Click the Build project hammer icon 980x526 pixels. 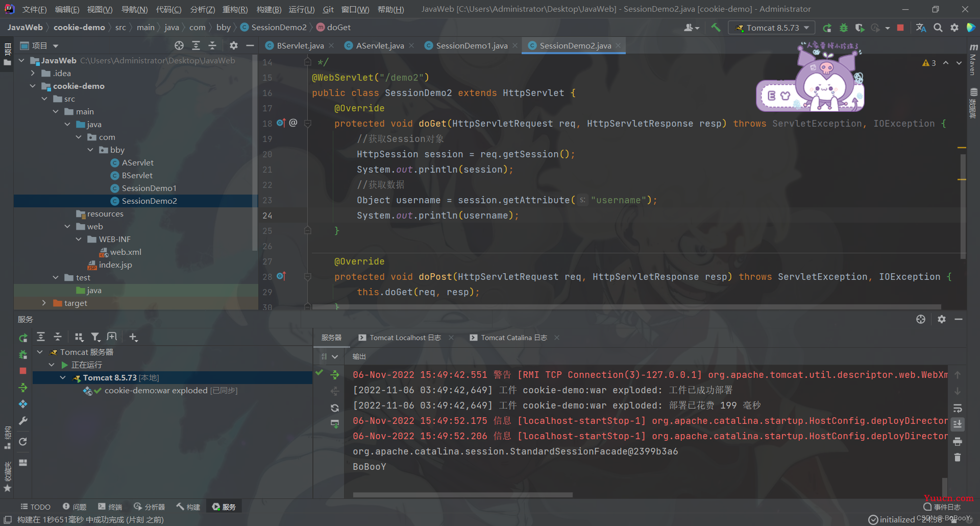716,28
